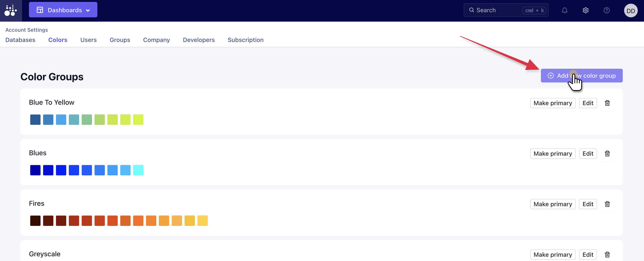Click trash icon for Fires group
This screenshot has width=644, height=261.
(607, 204)
